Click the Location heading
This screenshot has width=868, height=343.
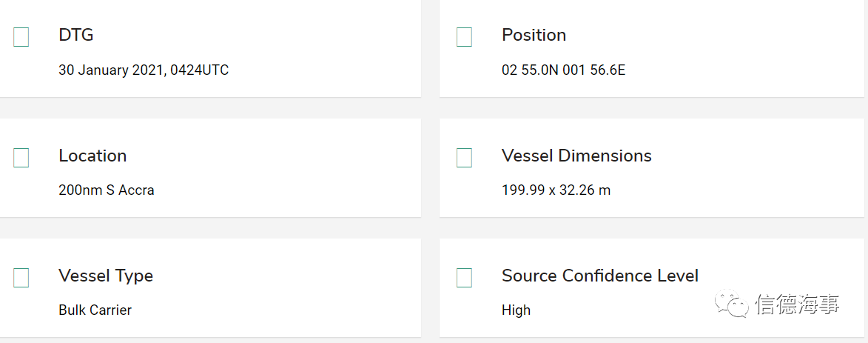coord(92,156)
